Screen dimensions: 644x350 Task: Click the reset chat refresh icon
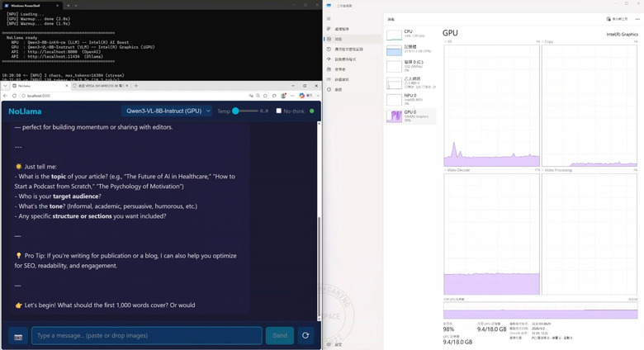[x=305, y=336]
